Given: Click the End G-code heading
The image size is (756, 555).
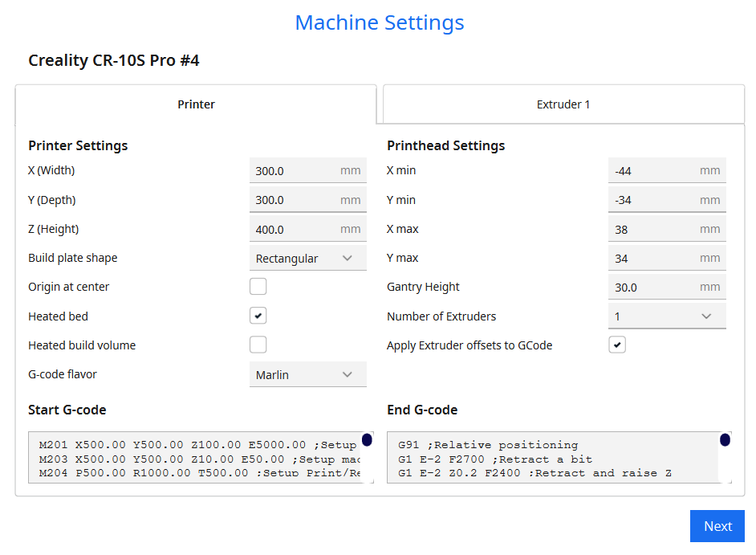Looking at the screenshot, I should [422, 410].
